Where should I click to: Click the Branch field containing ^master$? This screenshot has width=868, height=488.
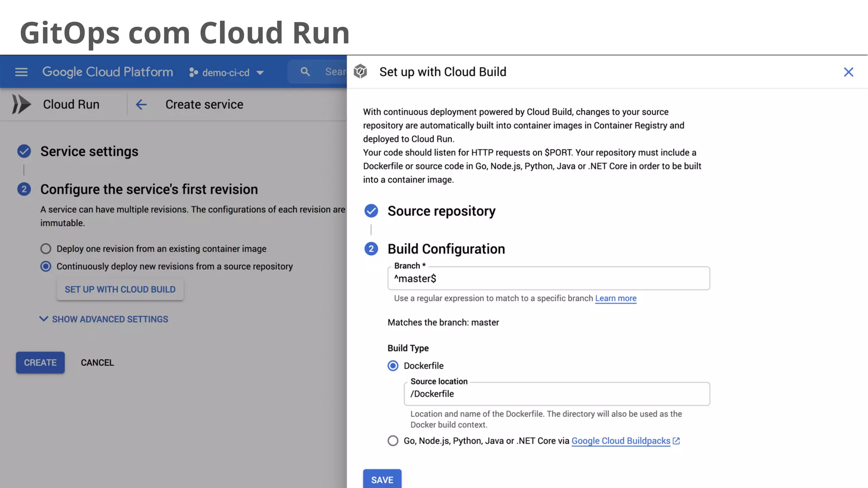click(549, 278)
